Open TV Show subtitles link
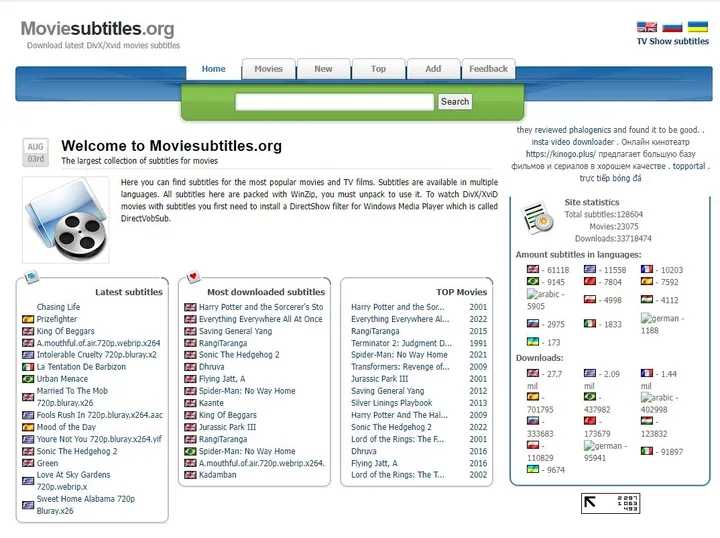The width and height of the screenshot is (720, 538). pyautogui.click(x=673, y=41)
